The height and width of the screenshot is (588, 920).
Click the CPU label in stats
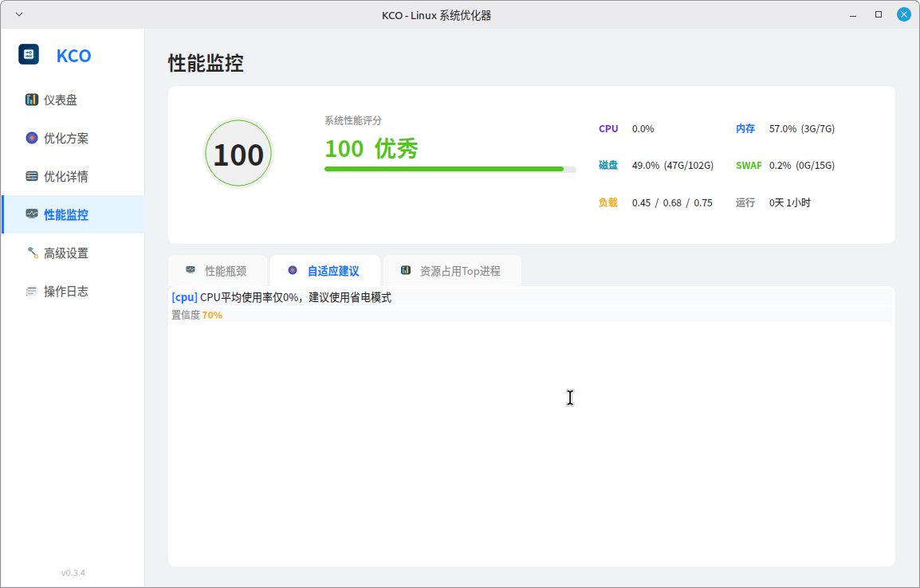pyautogui.click(x=608, y=128)
